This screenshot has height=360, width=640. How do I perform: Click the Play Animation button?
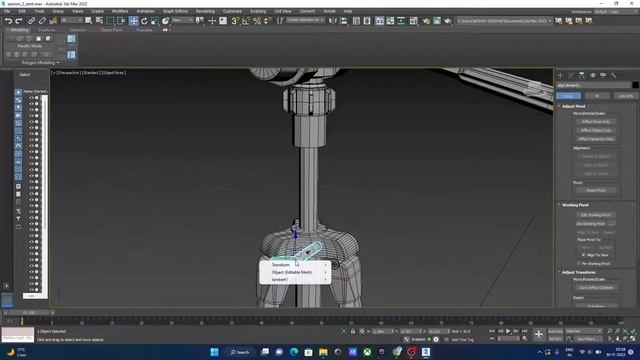pyautogui.click(x=508, y=331)
